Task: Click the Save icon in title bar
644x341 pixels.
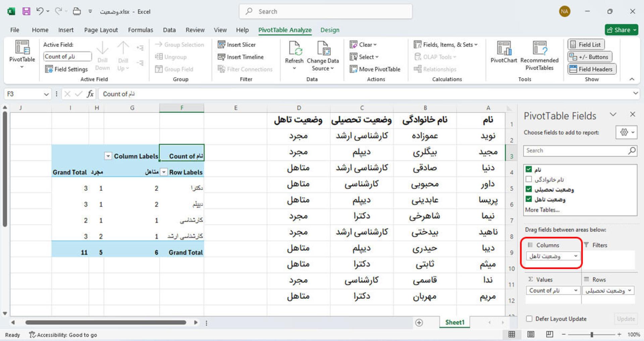Action: [26, 11]
